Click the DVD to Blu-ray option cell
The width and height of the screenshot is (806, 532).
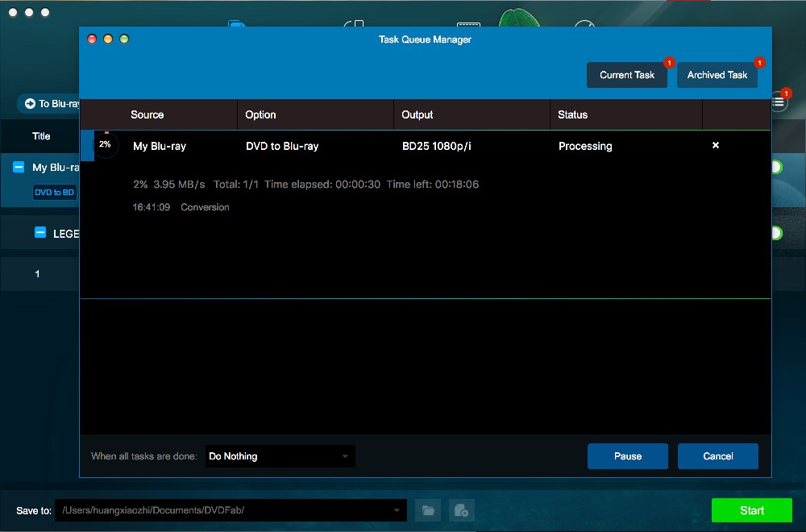282,146
